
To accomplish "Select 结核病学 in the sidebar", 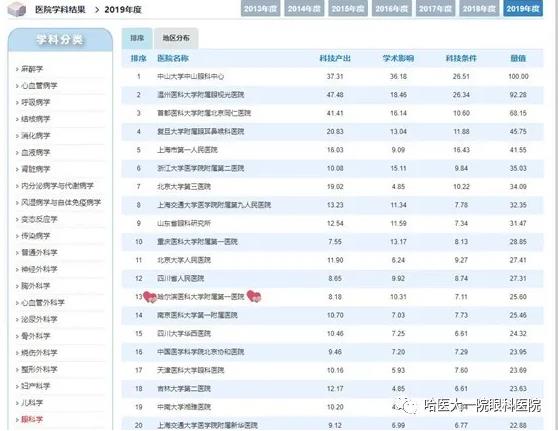I will (36, 119).
